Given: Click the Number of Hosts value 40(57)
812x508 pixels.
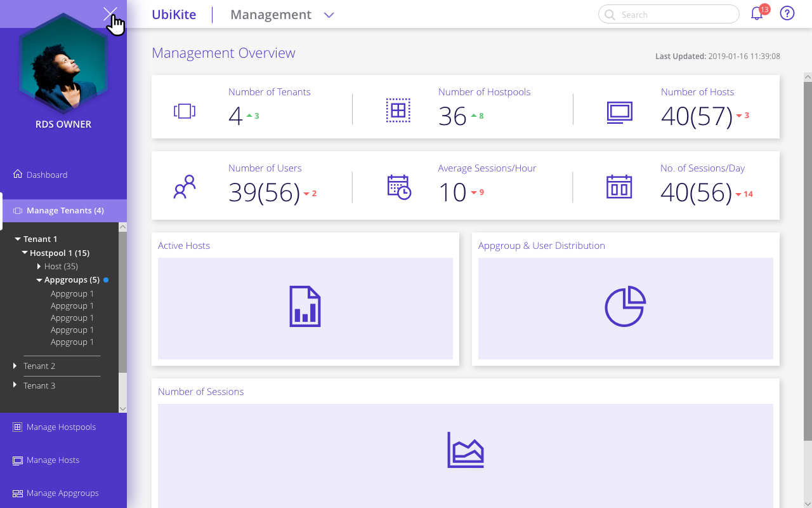Looking at the screenshot, I should click(697, 116).
